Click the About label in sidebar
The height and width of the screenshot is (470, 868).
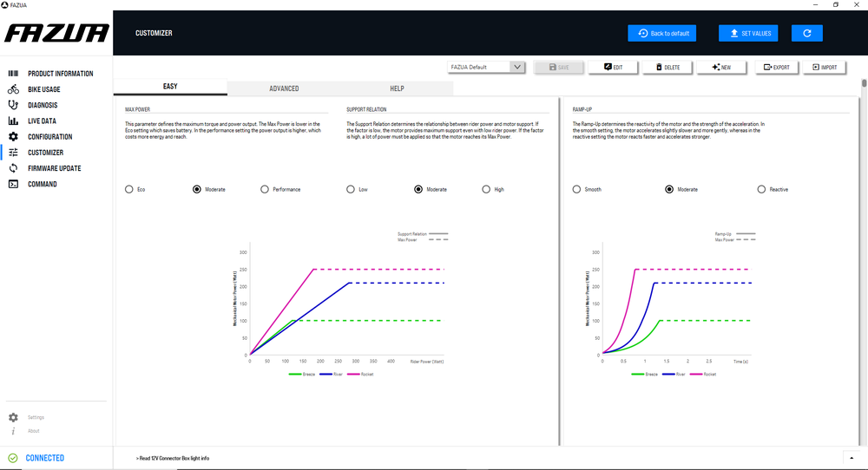(x=34, y=431)
